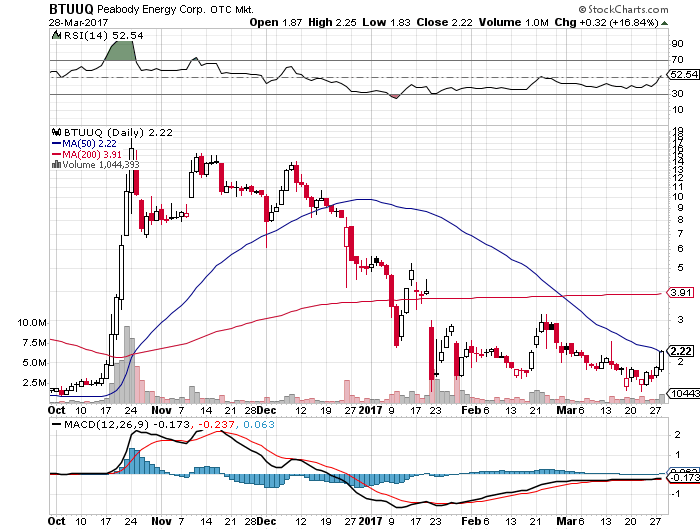Click the 90 level label on RSI axis
Image resolution: width=700 pixels, height=530 pixels.
(677, 44)
